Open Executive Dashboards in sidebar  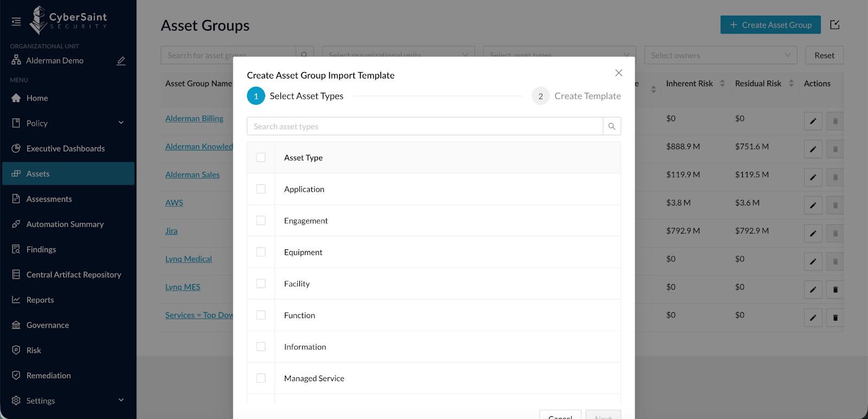point(66,149)
